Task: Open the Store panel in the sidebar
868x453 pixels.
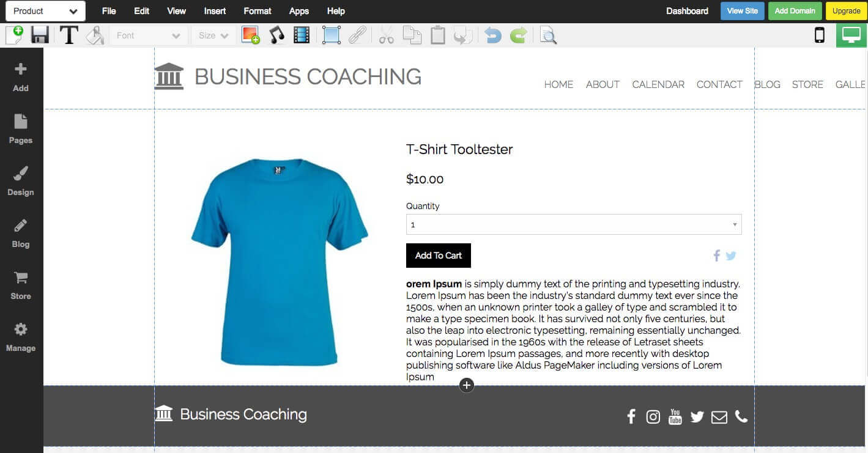Action: pyautogui.click(x=21, y=285)
